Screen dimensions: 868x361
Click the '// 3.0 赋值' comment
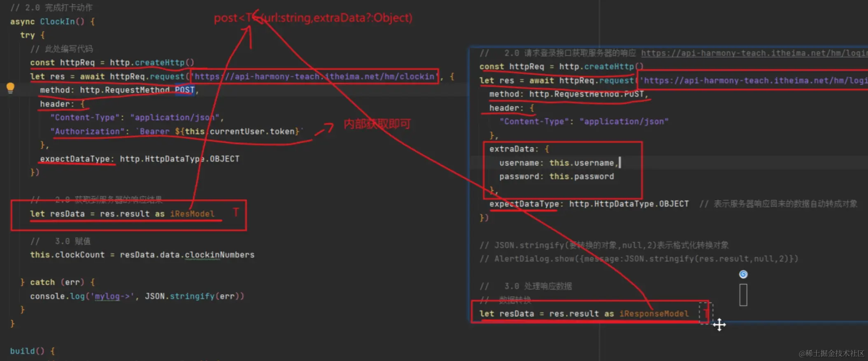[61, 241]
